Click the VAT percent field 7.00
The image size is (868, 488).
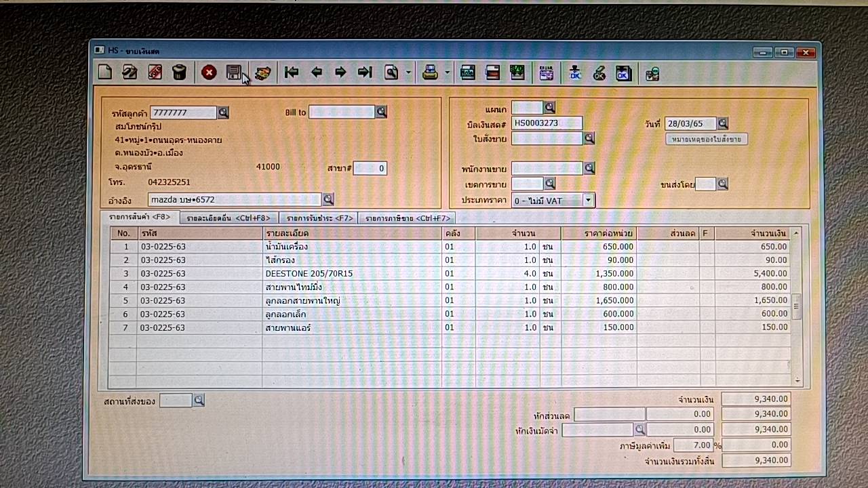[692, 445]
